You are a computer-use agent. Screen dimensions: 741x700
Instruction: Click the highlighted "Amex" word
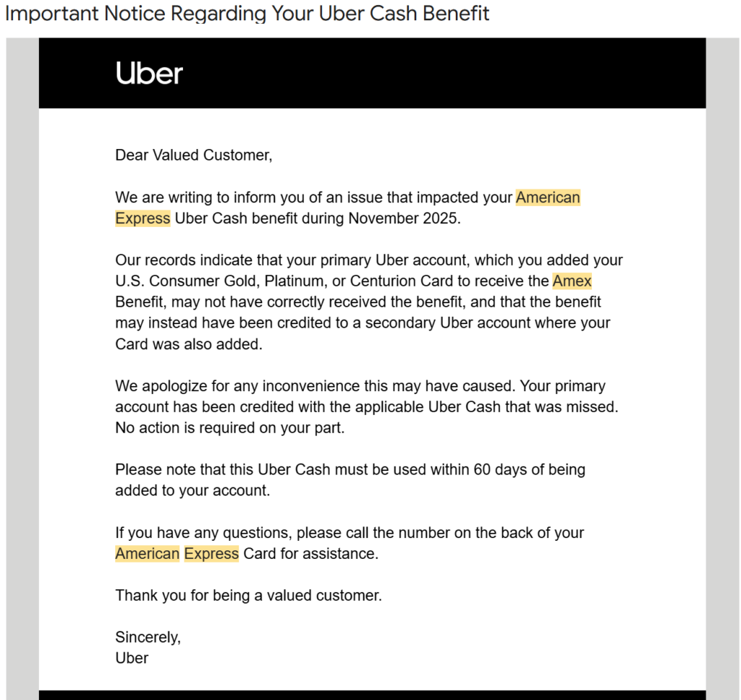(x=572, y=281)
